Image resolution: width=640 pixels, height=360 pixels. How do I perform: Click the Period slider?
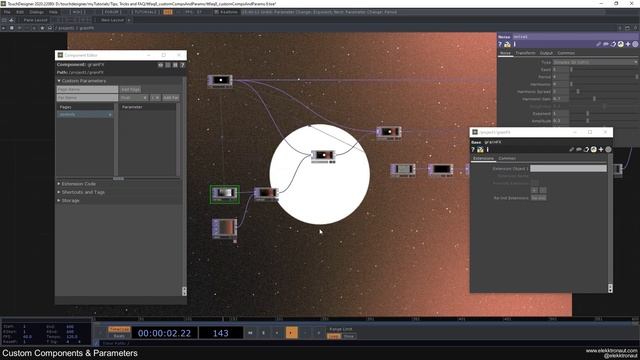point(603,77)
